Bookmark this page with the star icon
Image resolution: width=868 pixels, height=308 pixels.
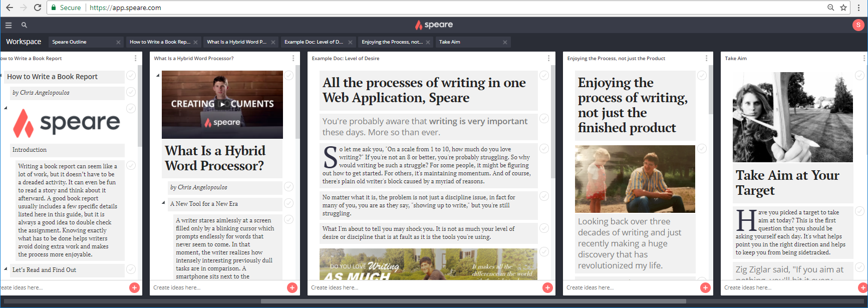click(x=843, y=8)
